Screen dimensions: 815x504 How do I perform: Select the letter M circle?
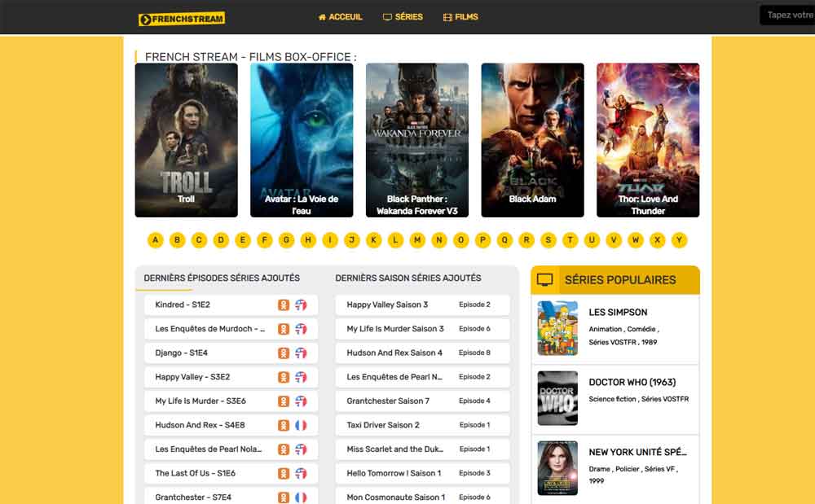point(417,240)
